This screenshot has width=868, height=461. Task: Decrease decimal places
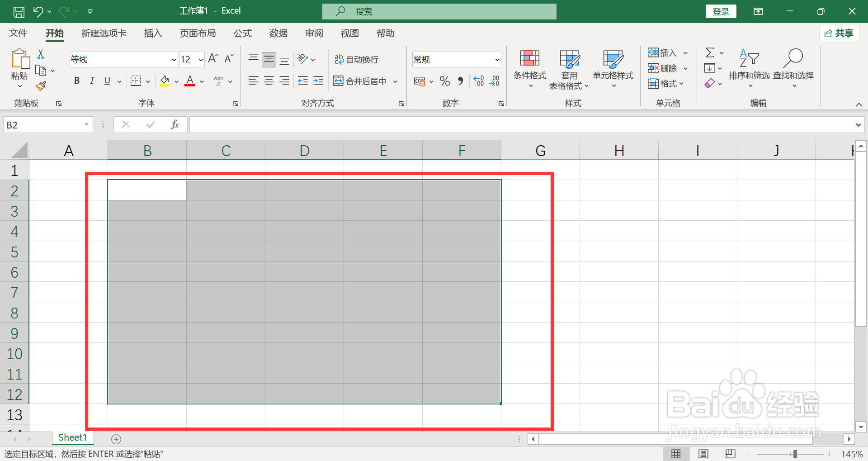[494, 81]
